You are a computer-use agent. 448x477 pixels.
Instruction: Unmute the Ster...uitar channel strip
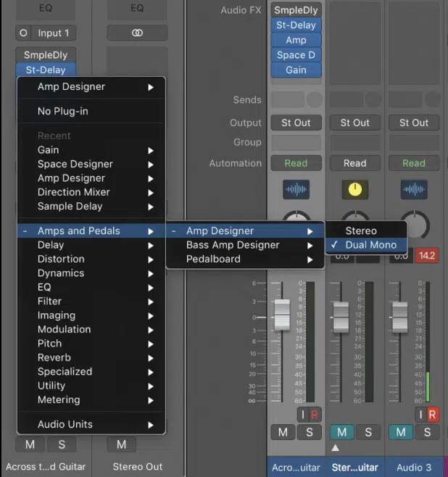(342, 432)
